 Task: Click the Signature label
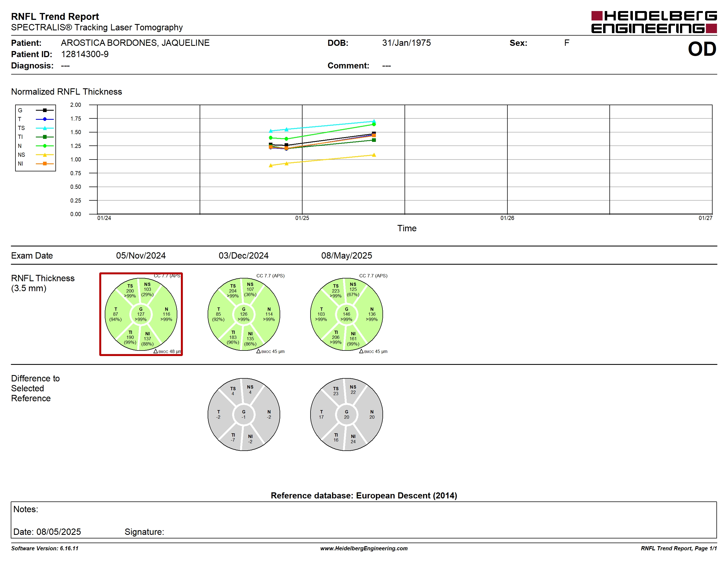144,532
